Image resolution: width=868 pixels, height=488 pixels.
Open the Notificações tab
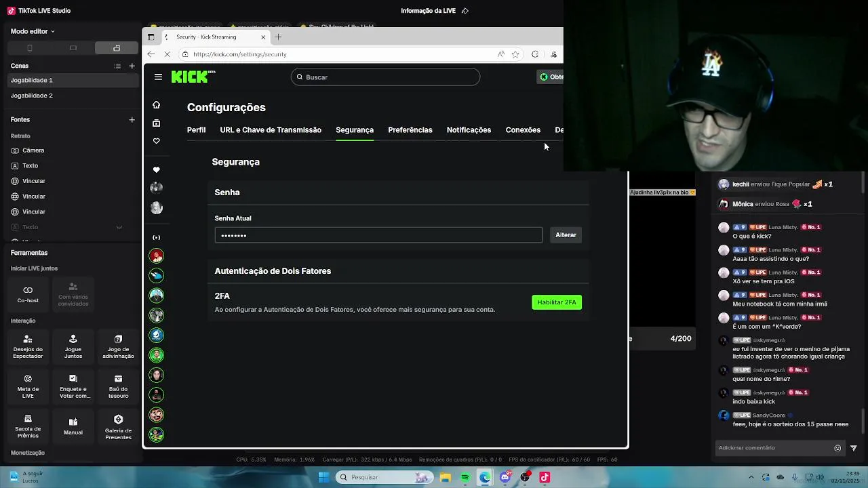[469, 130]
